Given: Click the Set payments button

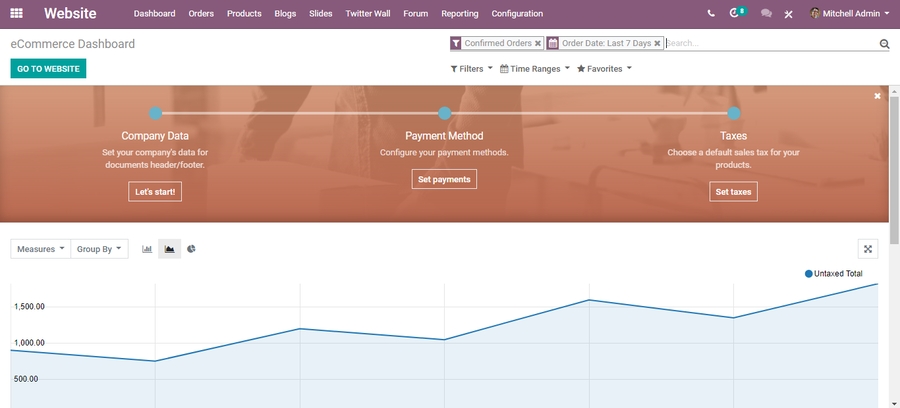Looking at the screenshot, I should [x=444, y=179].
